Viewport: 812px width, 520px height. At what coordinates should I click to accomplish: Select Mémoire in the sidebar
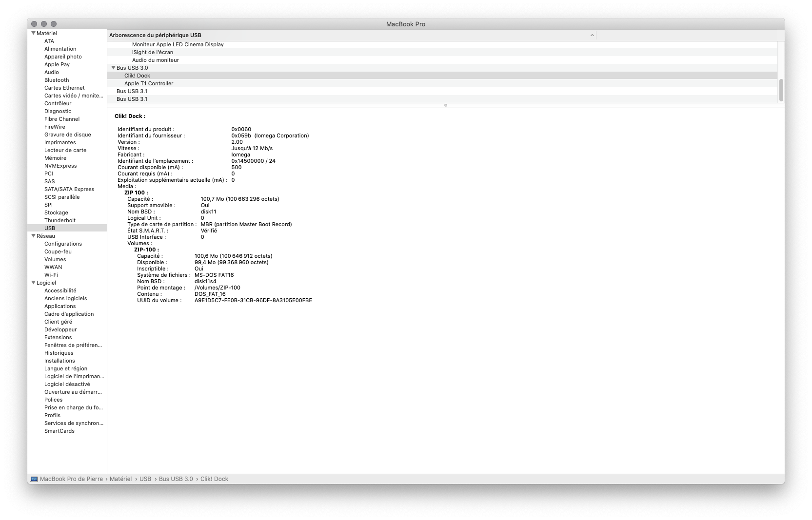[56, 158]
